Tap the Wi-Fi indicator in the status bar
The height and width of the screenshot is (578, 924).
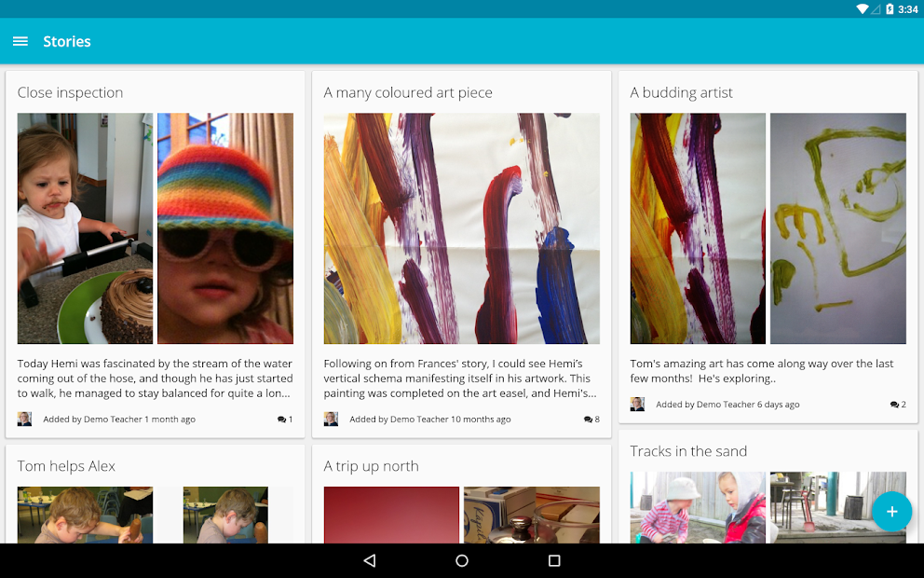coord(862,8)
